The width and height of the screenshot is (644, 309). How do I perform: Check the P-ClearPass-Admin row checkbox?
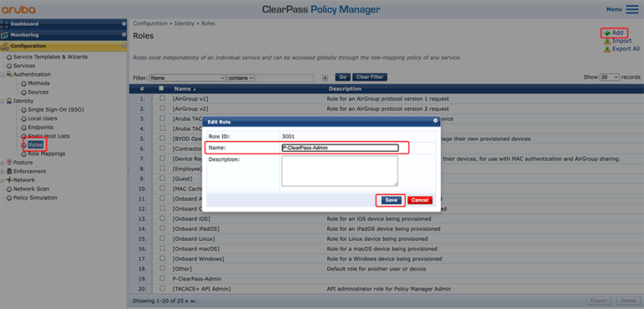[163, 279]
